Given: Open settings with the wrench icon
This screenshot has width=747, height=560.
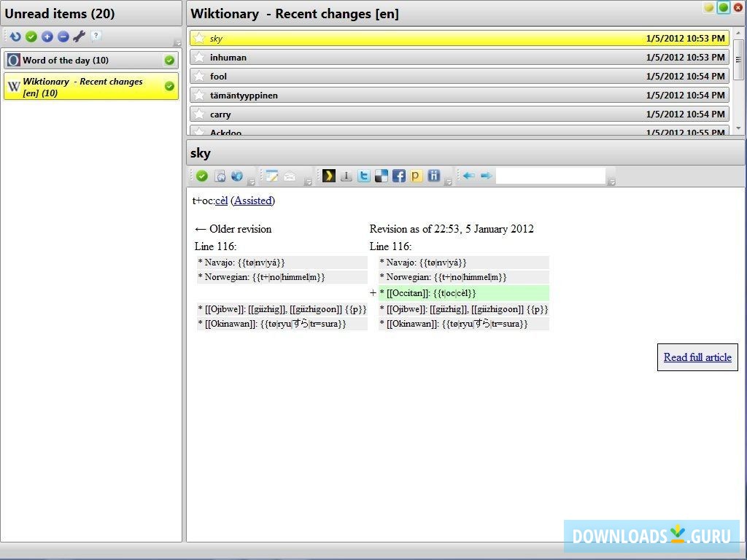Looking at the screenshot, I should click(x=79, y=36).
